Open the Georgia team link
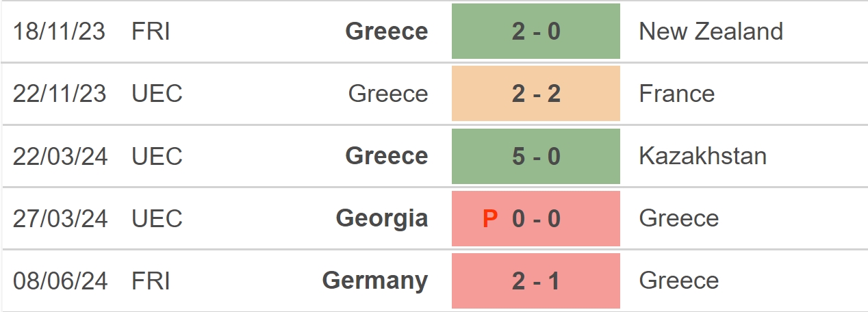 pos(382,218)
